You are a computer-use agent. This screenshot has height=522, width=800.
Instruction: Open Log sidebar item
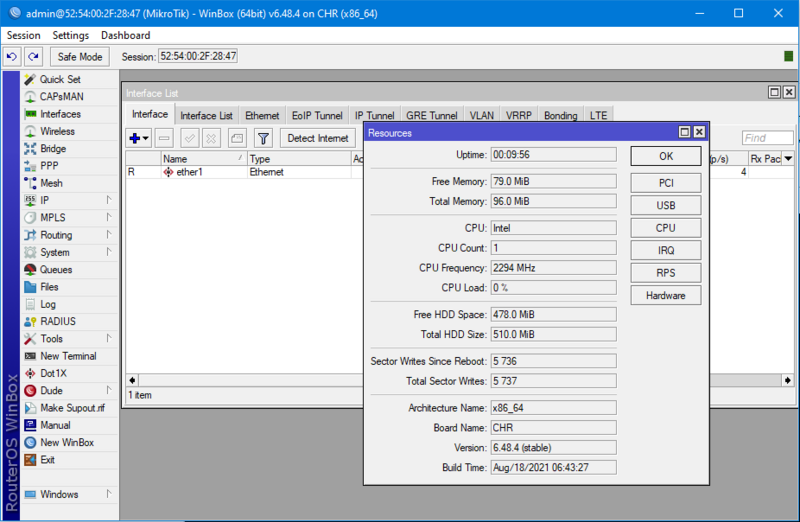tap(47, 304)
